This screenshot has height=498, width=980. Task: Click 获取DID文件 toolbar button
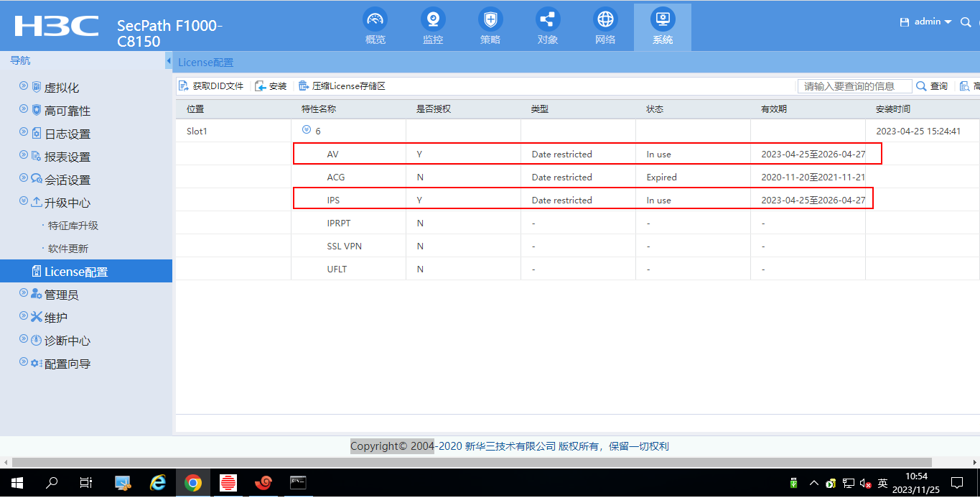coord(211,86)
